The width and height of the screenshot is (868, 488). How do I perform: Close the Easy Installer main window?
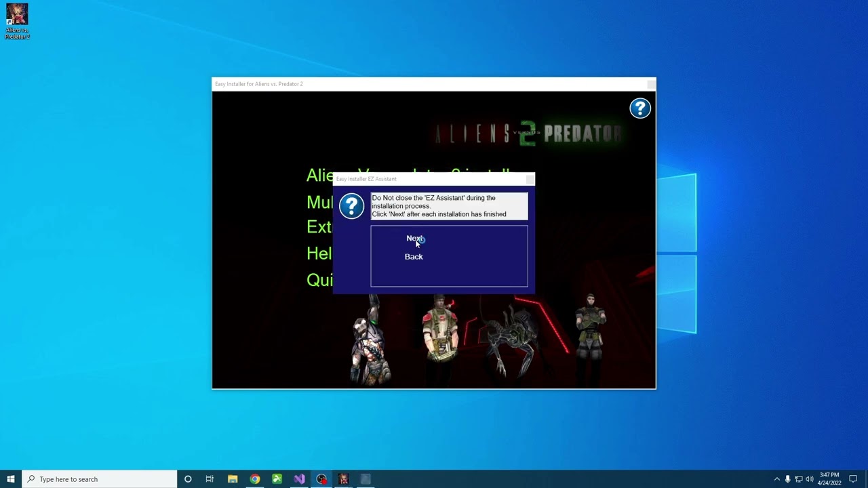coord(651,84)
